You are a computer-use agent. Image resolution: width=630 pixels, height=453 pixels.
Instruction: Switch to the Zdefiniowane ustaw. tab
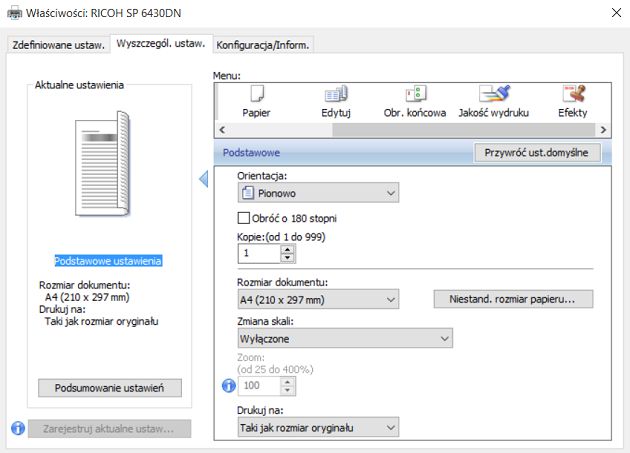[58, 45]
